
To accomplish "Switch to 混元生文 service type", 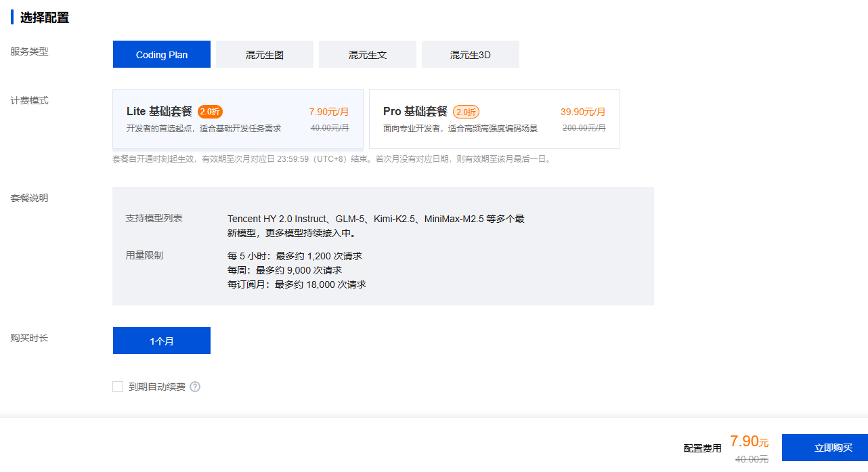I will point(368,55).
